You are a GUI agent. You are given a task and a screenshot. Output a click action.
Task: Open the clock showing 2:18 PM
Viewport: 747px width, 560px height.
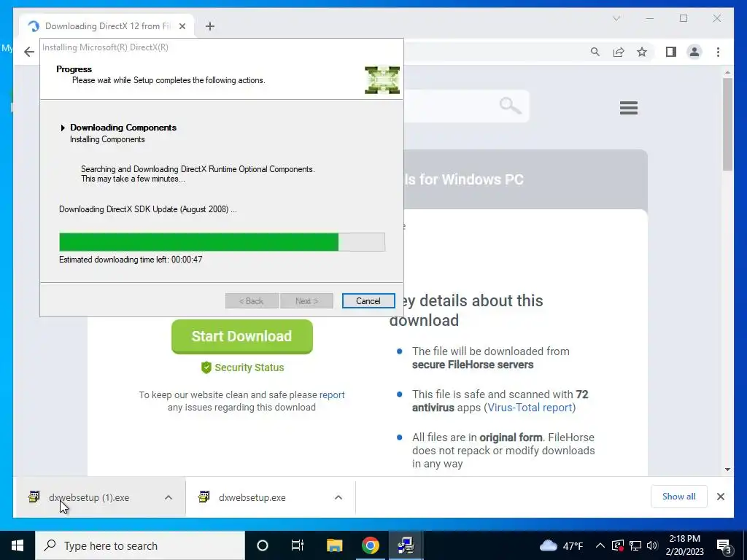(x=684, y=545)
